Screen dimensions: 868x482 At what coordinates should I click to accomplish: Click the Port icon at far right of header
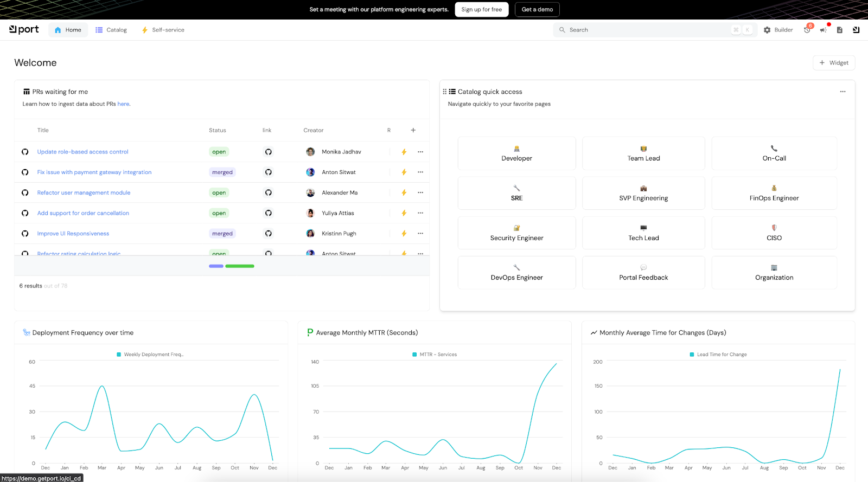(x=856, y=30)
